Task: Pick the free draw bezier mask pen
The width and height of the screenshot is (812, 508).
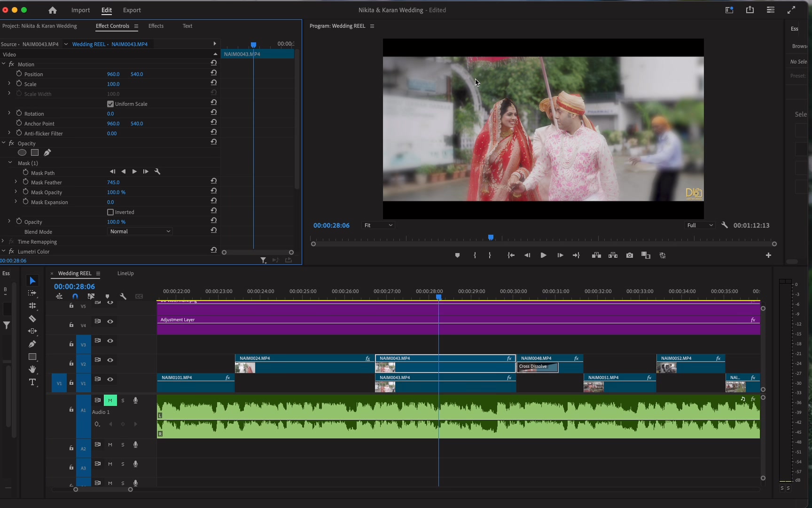Action: click(x=47, y=152)
